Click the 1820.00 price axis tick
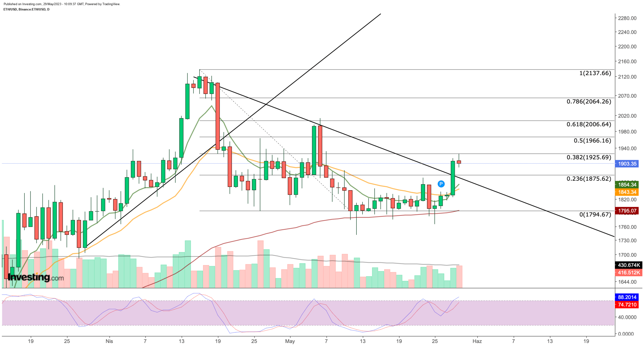 pyautogui.click(x=627, y=200)
